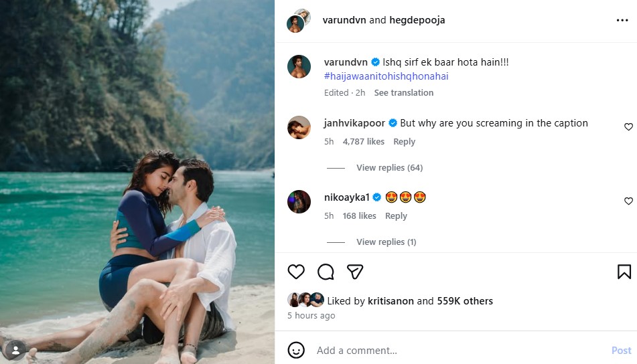The height and width of the screenshot is (364, 637).
Task: Open the #haijawaanitohishqhonahai hashtag
Action: pos(386,76)
